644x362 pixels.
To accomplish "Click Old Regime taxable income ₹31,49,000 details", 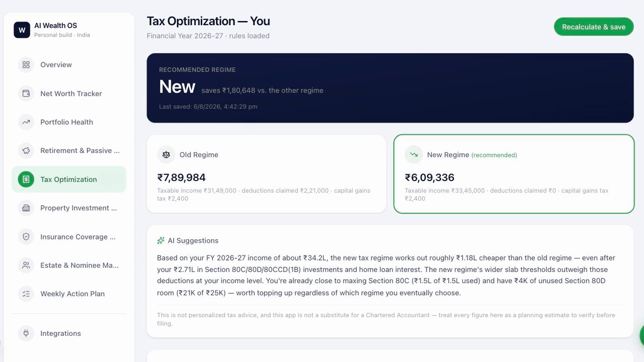I will [264, 195].
